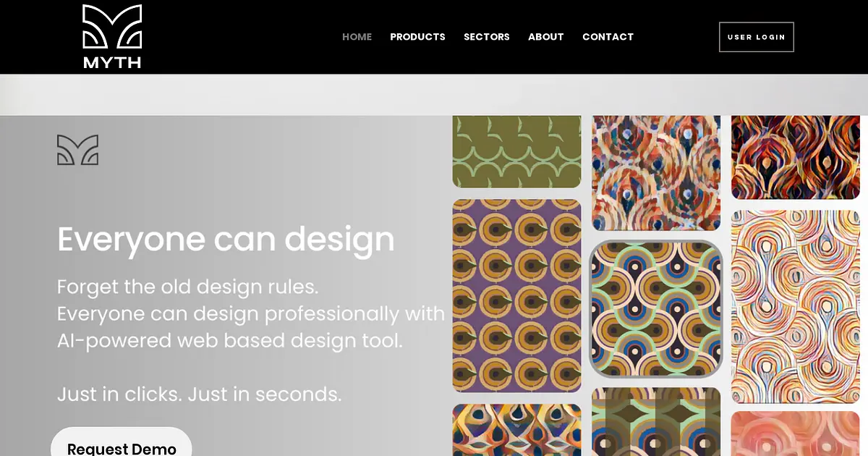Open the PRODUCTS menu
This screenshot has height=456, width=868.
417,37
